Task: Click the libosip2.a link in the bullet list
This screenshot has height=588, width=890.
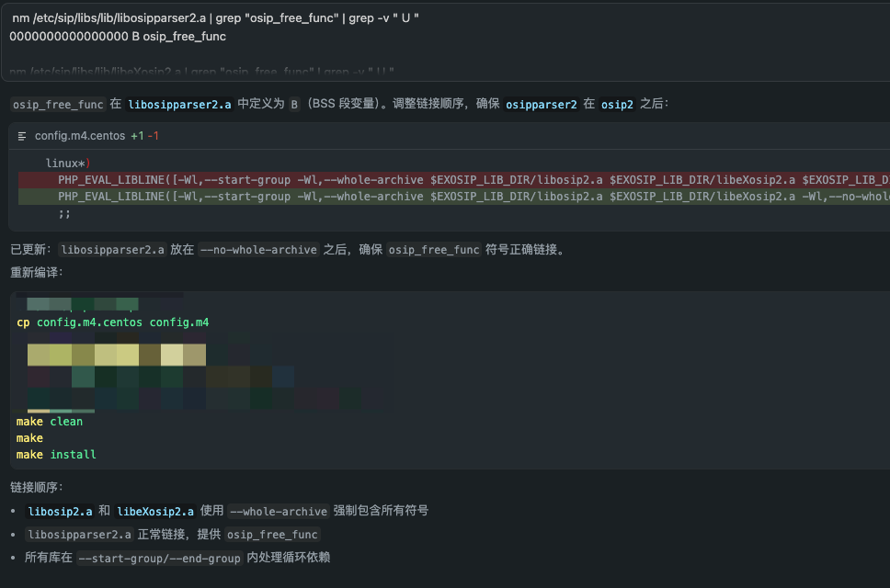Action: point(60,511)
